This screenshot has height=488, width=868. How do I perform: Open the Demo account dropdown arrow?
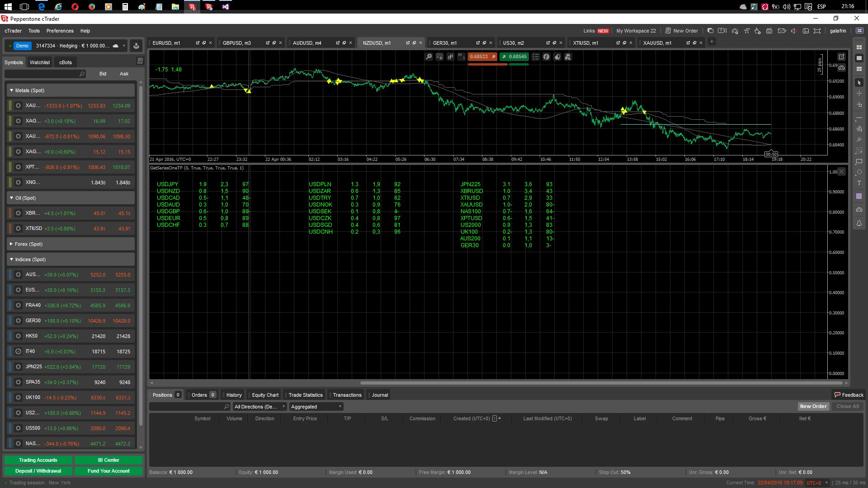tap(124, 46)
